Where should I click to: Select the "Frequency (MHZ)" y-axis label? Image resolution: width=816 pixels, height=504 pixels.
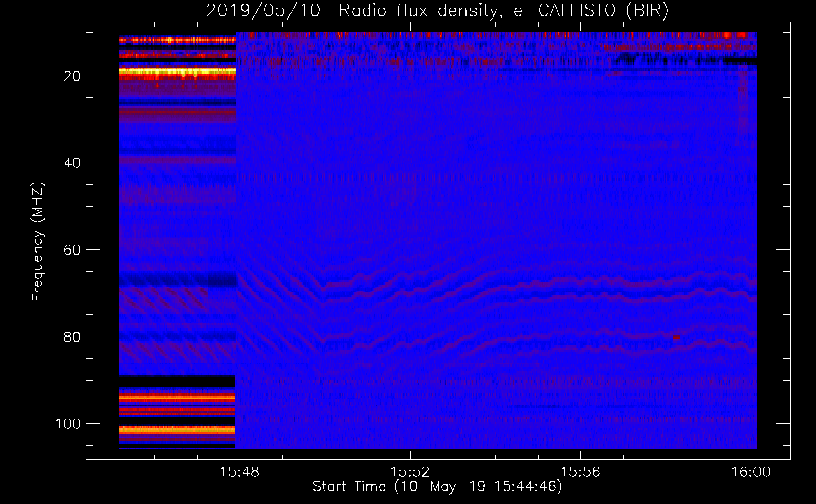[38, 241]
